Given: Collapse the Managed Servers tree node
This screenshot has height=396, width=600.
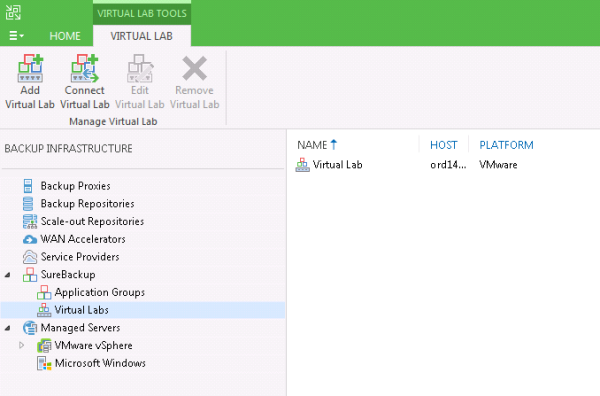Looking at the screenshot, I should point(8,328).
